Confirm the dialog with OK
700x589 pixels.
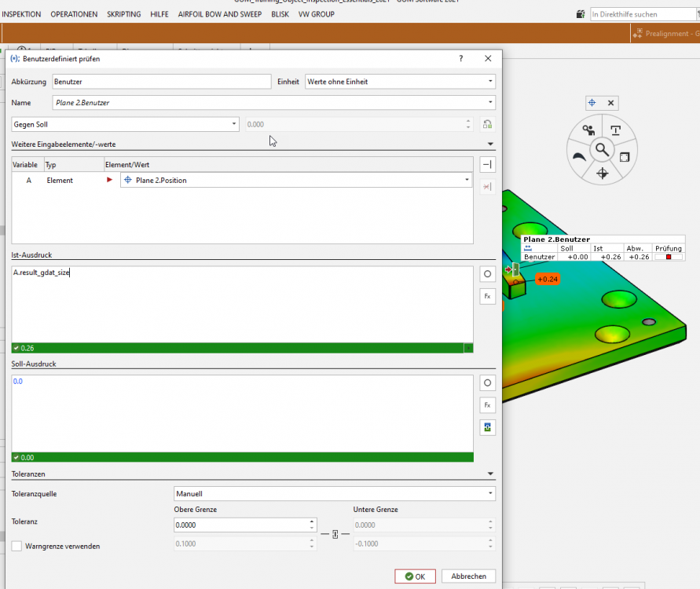click(x=415, y=576)
